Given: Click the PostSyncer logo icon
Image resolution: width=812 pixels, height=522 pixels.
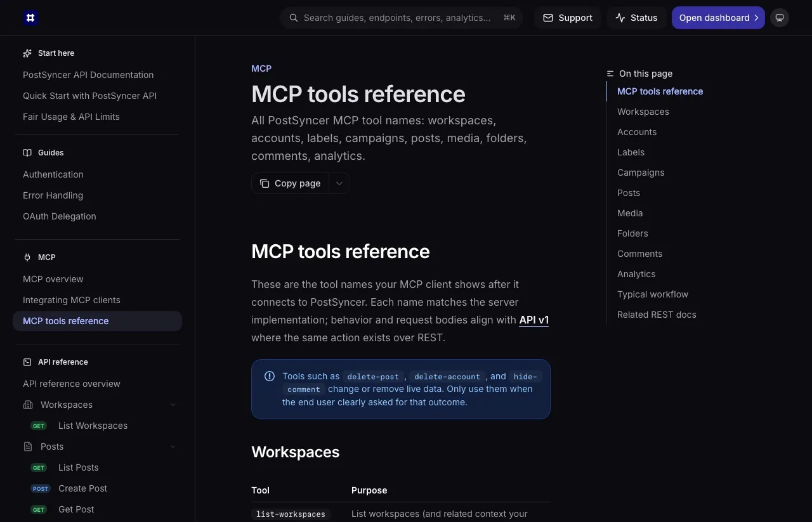Looking at the screenshot, I should [30, 18].
